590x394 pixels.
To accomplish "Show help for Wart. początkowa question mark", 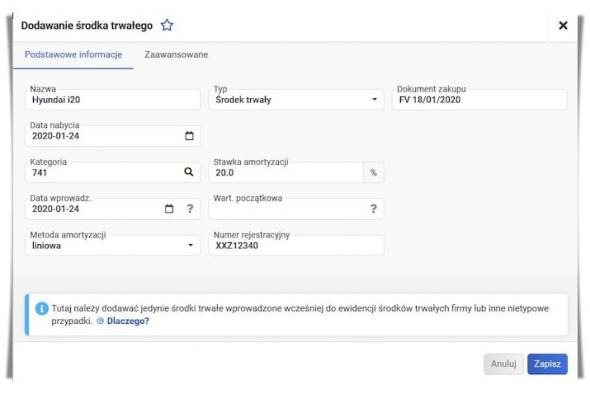I will 373,208.
